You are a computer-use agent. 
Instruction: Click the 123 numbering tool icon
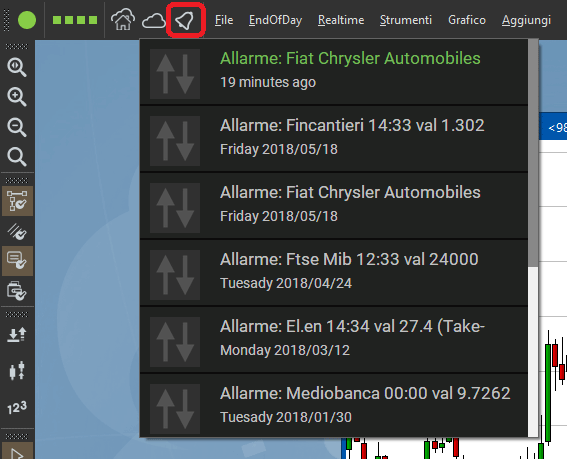pos(17,408)
